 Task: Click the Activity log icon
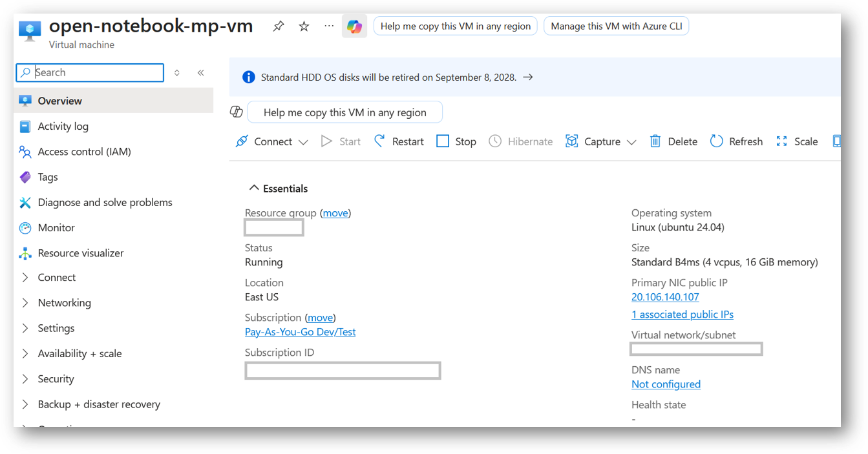tap(25, 127)
